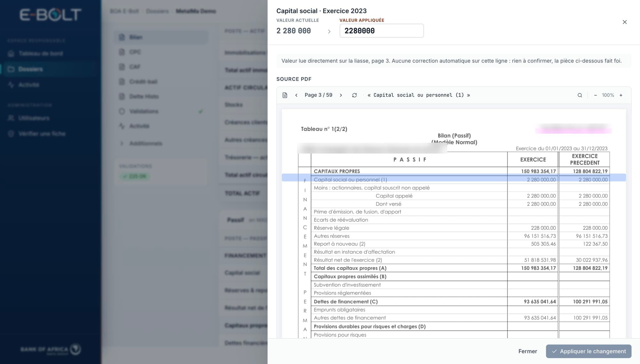The height and width of the screenshot is (364, 640).
Task: Select the Bilan document tab
Action: click(x=161, y=37)
